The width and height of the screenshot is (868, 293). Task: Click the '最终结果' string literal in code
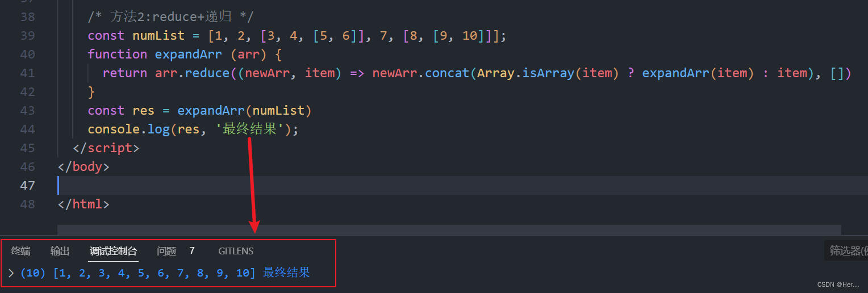(x=249, y=129)
